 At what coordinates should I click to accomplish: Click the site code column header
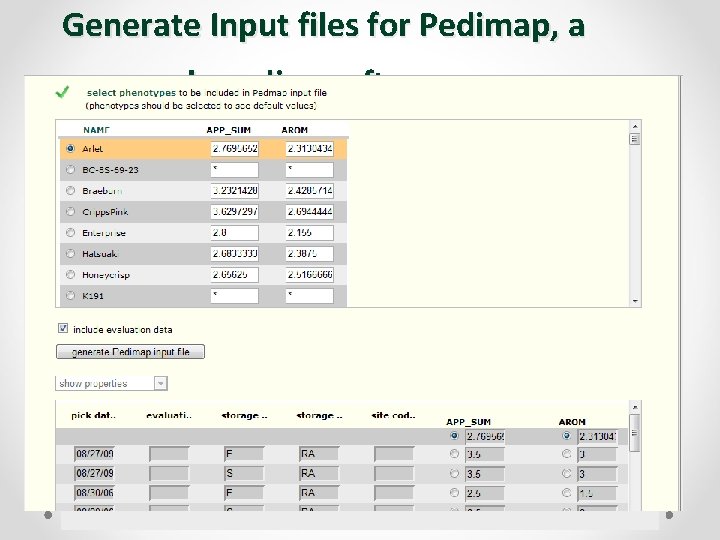pyautogui.click(x=394, y=416)
